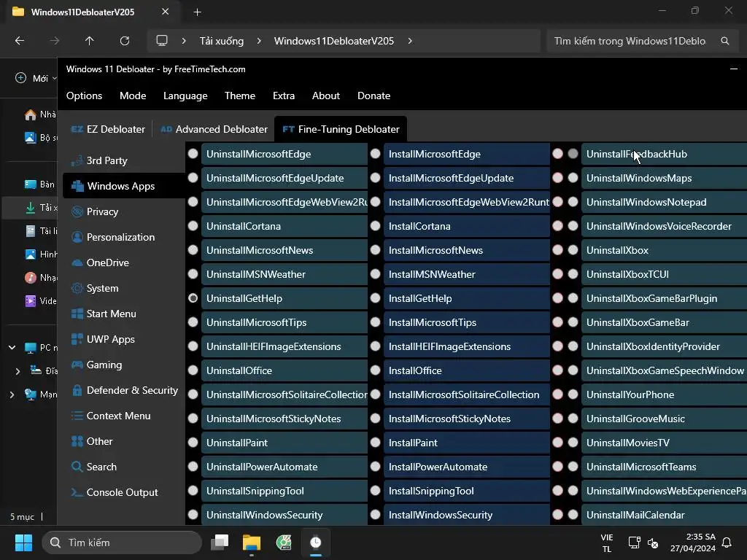747x560 pixels.
Task: Click the AD badge icon on Advanced Debloater
Action: [x=166, y=130]
